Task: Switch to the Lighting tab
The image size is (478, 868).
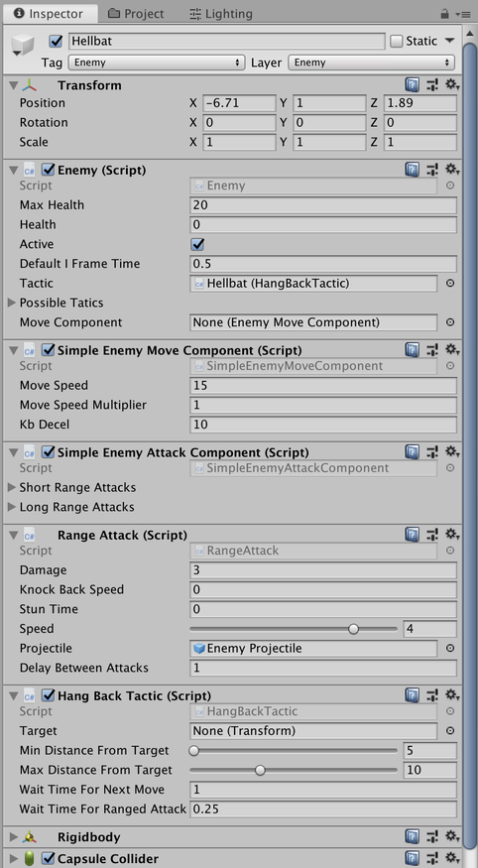Action: (221, 13)
